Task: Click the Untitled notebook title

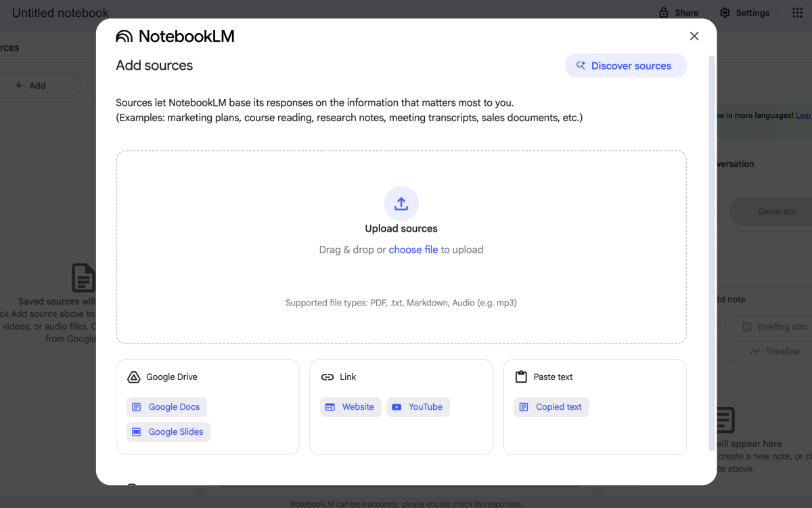Action: [x=60, y=13]
